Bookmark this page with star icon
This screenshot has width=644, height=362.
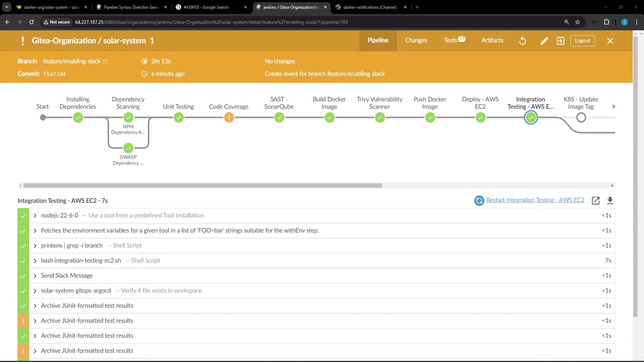578,22
